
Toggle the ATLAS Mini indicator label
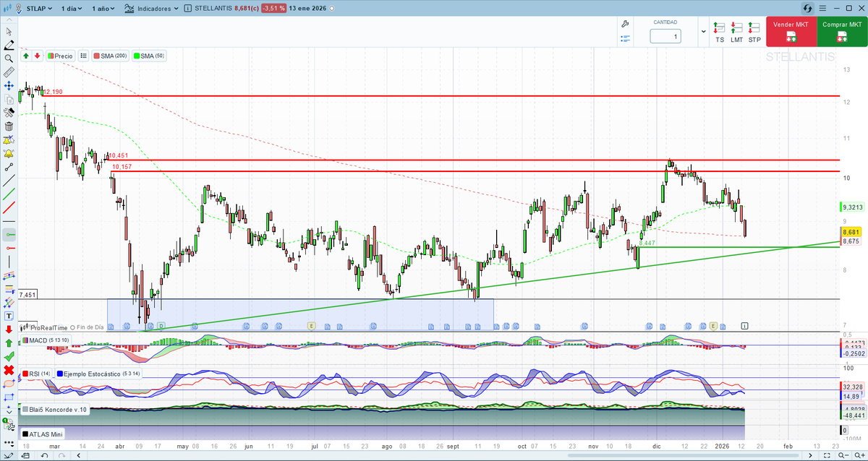[43, 434]
